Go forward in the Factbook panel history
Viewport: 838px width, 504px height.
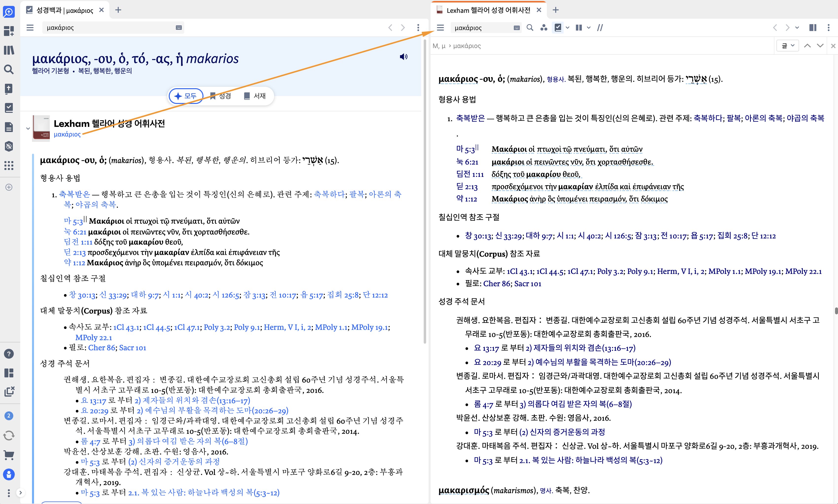(403, 28)
